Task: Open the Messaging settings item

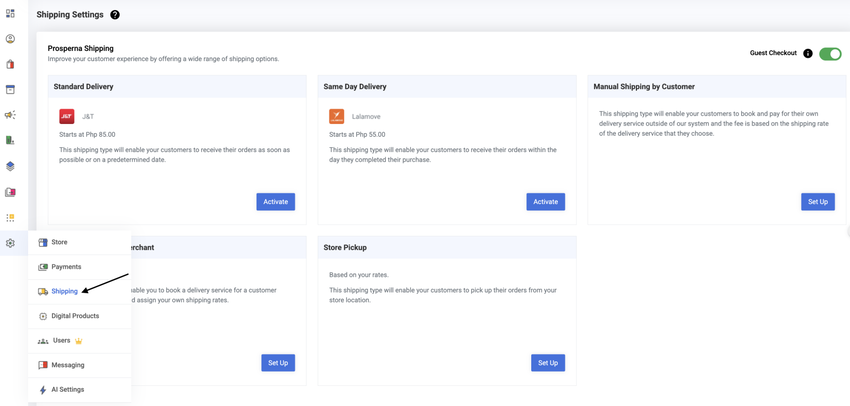Action: (67, 365)
